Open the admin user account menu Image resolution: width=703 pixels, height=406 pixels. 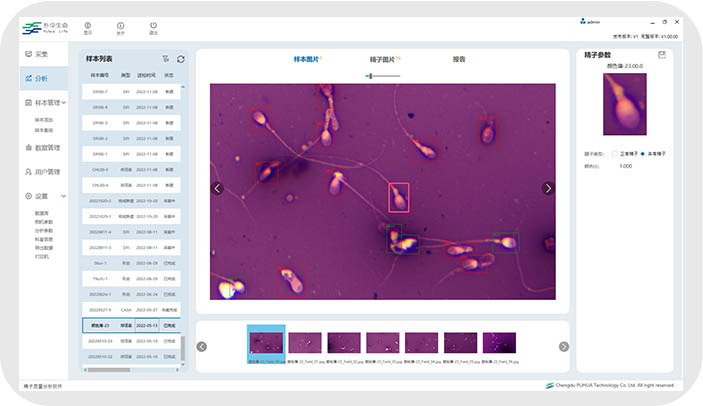(x=590, y=21)
